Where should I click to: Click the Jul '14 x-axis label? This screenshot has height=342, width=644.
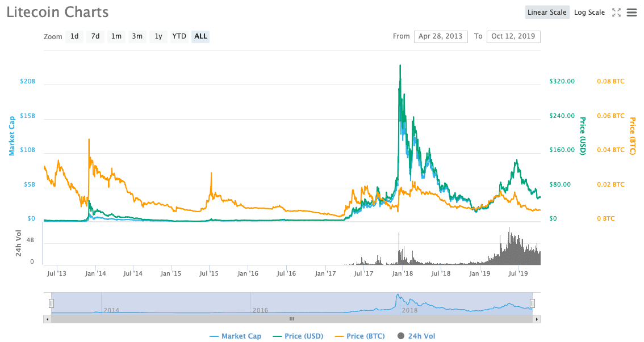tap(133, 273)
